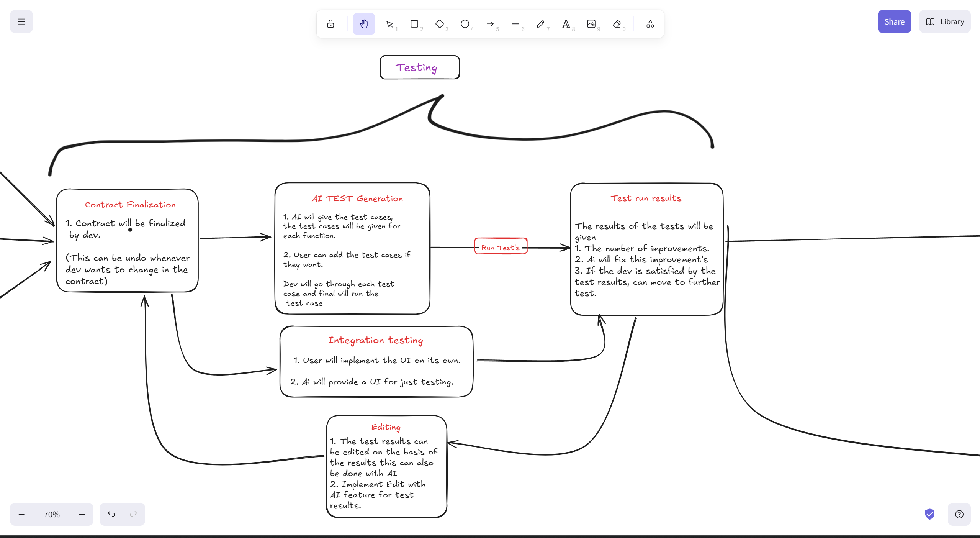Select the Diamond tool
The width and height of the screenshot is (980, 538).
pyautogui.click(x=440, y=24)
